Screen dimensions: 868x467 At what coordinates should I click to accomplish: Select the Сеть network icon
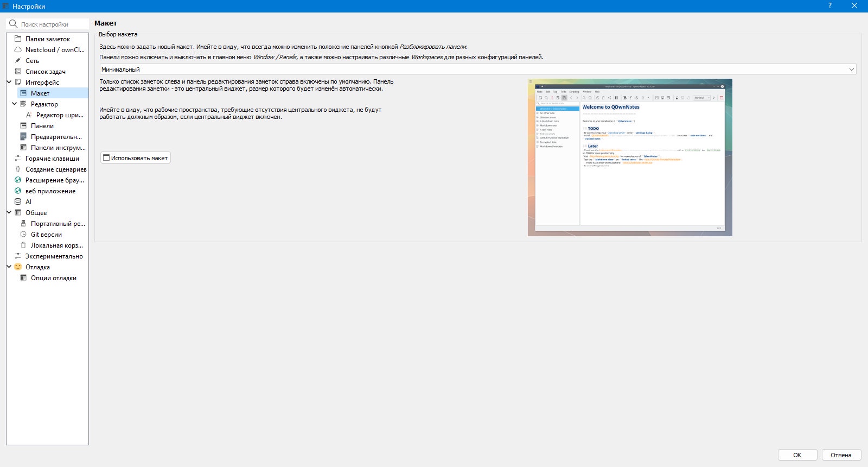coord(18,61)
